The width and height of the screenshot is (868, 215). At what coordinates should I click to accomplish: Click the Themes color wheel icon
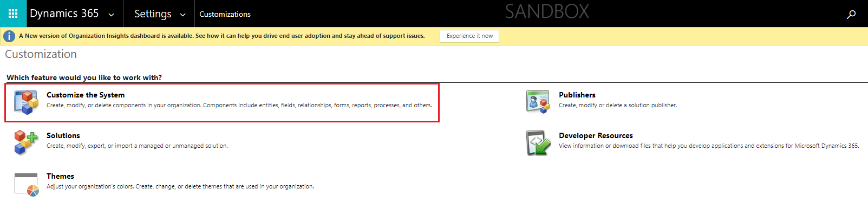click(27, 184)
